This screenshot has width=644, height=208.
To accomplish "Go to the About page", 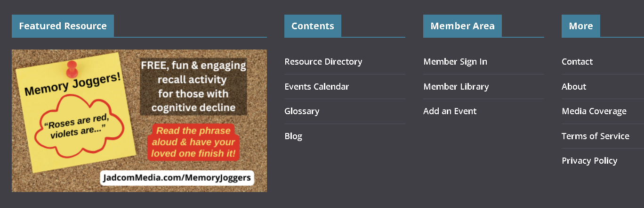I will click(x=573, y=87).
